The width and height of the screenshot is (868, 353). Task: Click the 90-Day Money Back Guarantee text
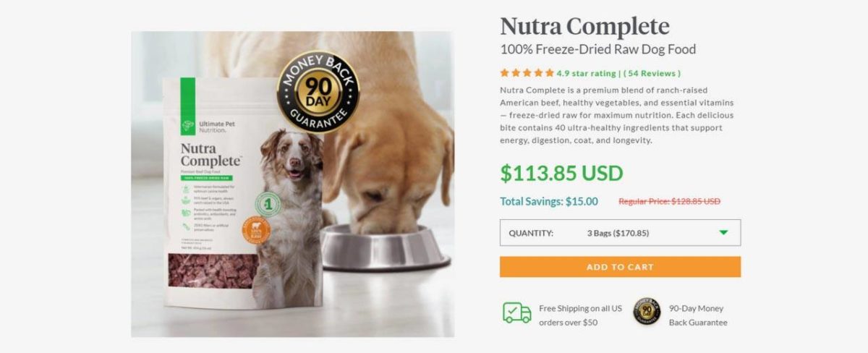pos(698,315)
